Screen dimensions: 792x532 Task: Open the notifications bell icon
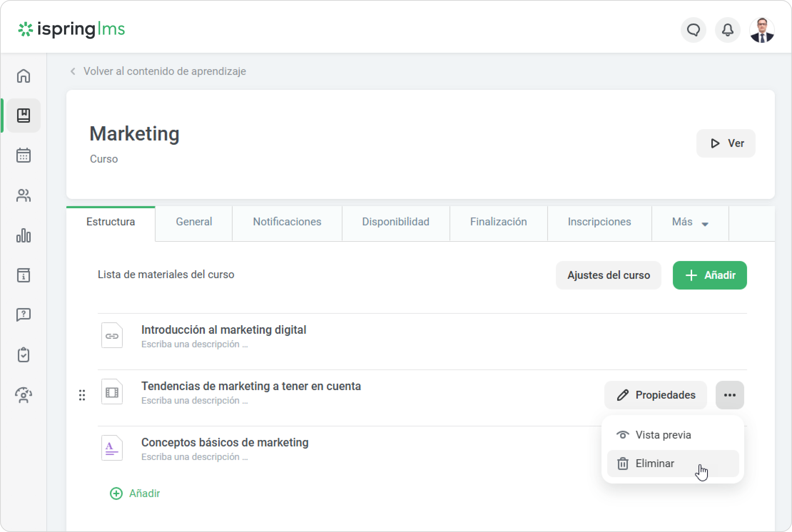click(727, 30)
